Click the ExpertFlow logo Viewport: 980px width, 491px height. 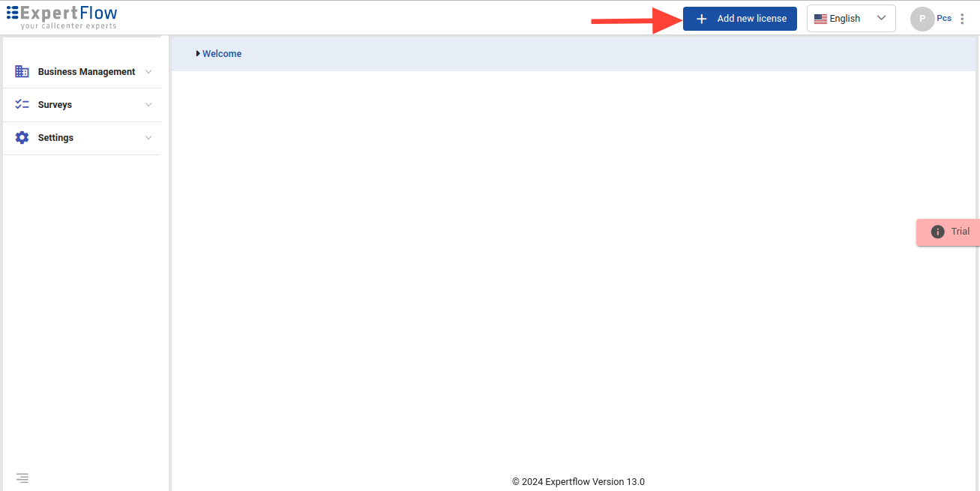point(62,16)
